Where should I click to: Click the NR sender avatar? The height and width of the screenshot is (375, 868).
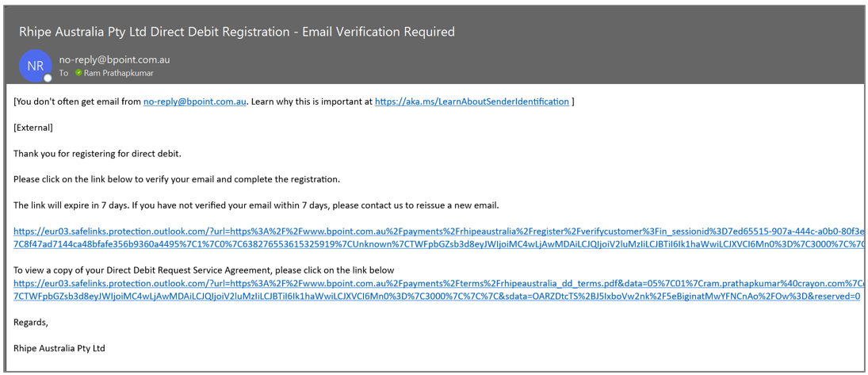[x=36, y=66]
